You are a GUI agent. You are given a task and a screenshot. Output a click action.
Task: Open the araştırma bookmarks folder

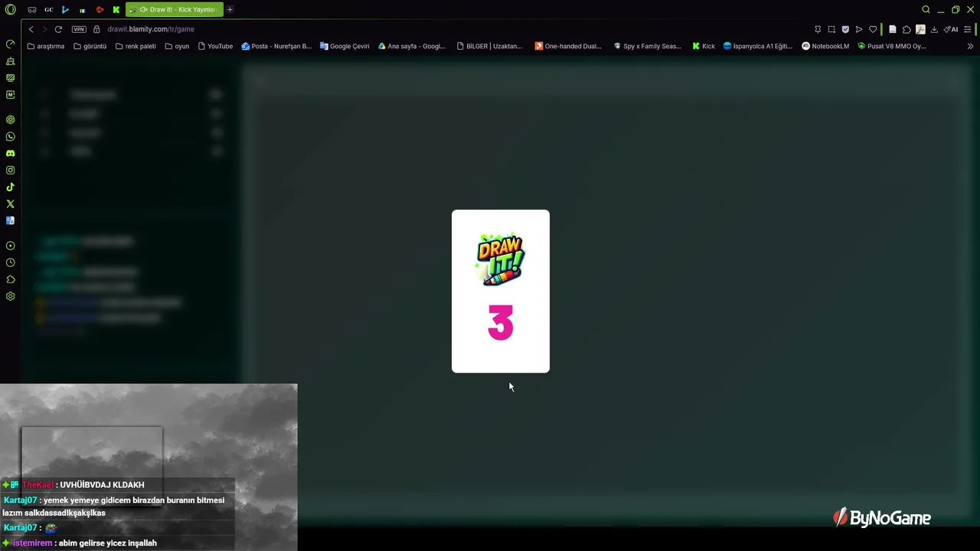(46, 46)
